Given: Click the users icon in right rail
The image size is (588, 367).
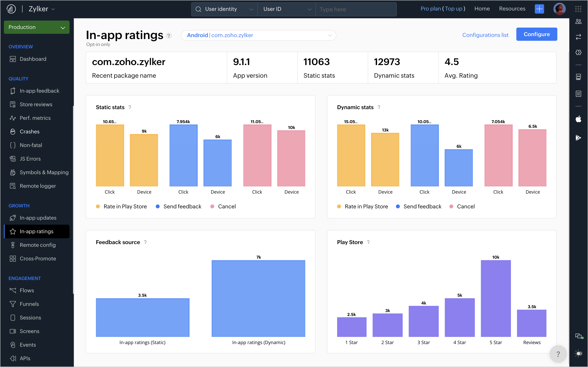Looking at the screenshot, I should pos(578,22).
